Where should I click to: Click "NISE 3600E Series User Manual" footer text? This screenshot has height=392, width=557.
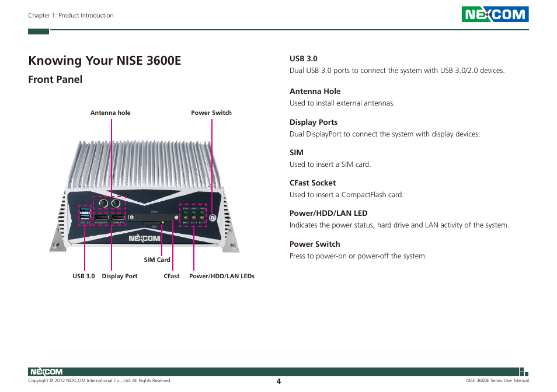pyautogui.click(x=497, y=380)
